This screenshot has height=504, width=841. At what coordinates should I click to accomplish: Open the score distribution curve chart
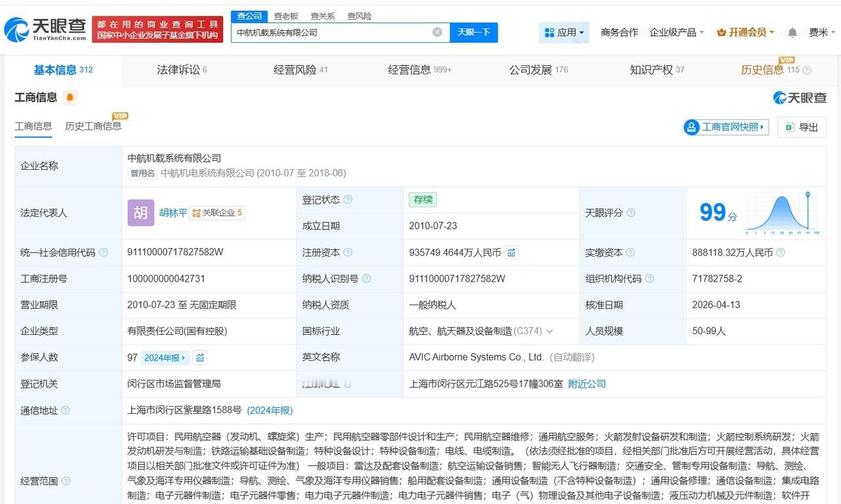coord(782,213)
